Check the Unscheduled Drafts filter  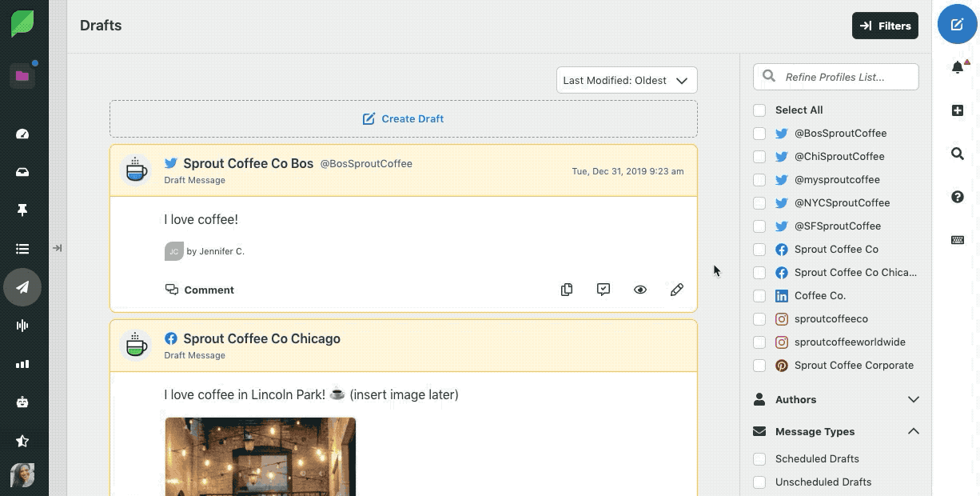pos(759,482)
